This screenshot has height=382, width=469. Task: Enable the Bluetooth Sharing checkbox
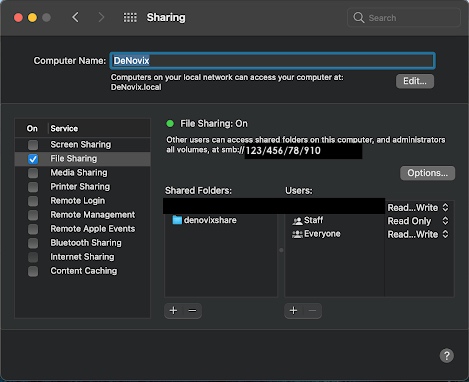pyautogui.click(x=33, y=243)
